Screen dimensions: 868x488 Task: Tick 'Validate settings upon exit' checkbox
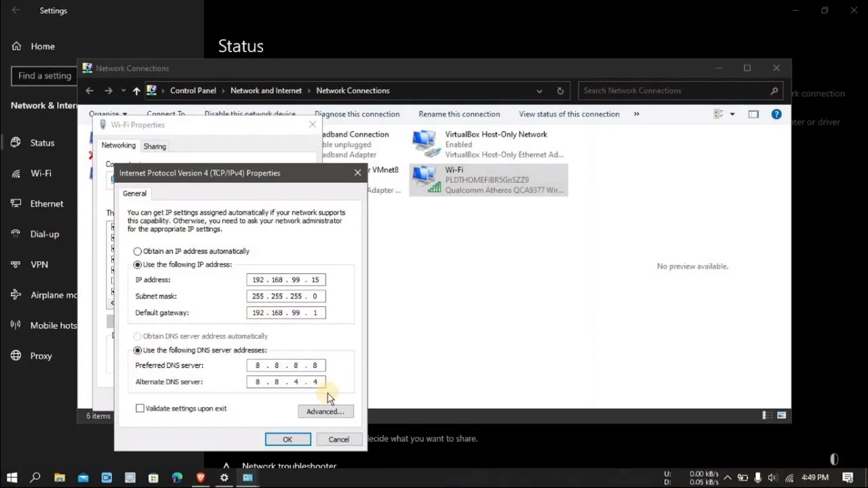(x=140, y=409)
